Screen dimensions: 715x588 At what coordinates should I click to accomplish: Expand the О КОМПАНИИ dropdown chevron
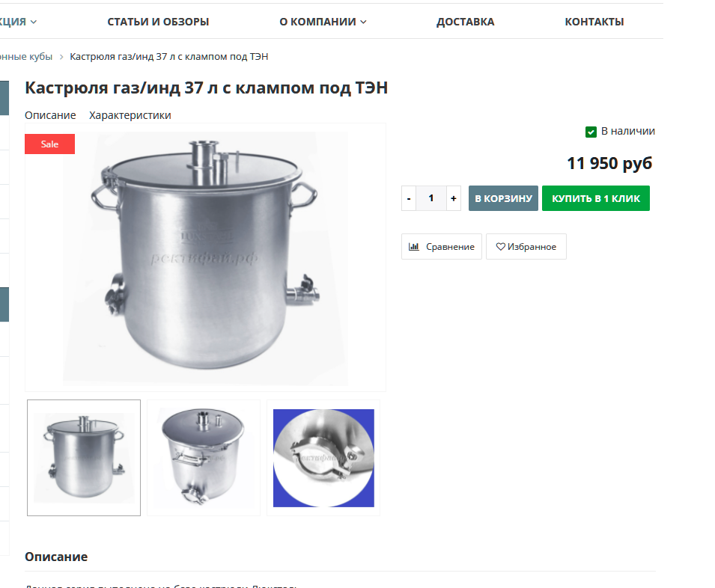pos(363,22)
